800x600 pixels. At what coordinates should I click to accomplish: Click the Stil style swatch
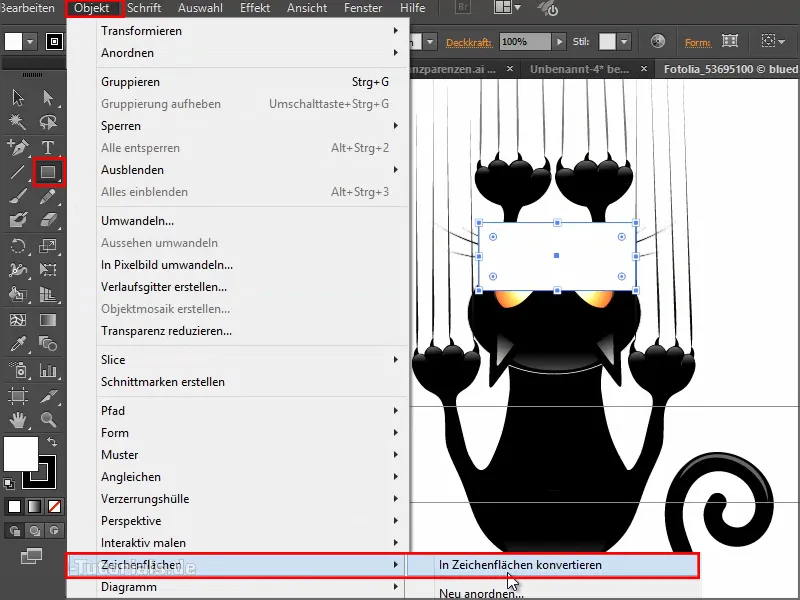607,41
